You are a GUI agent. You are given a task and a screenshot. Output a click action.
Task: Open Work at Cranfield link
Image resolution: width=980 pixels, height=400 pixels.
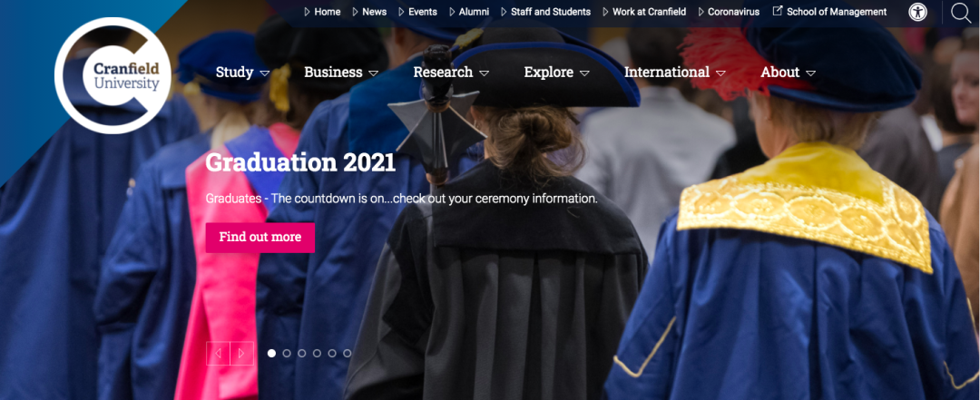643,11
